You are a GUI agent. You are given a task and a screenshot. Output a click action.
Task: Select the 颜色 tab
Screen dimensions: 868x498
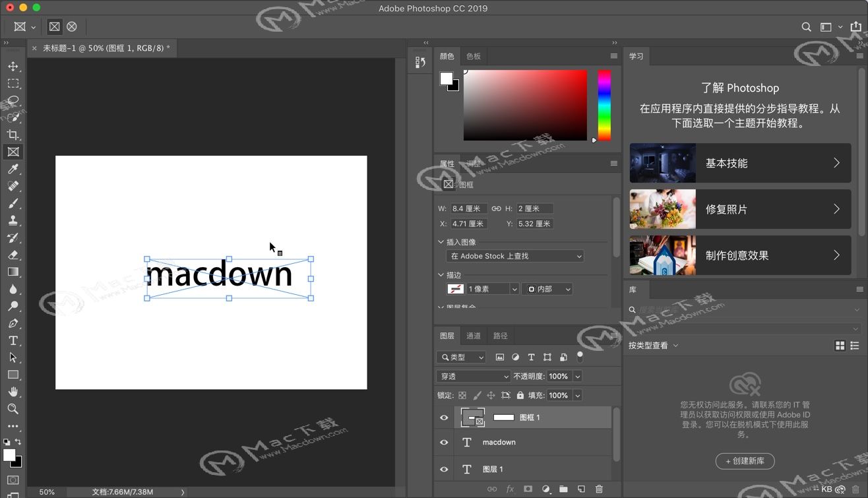pos(447,56)
